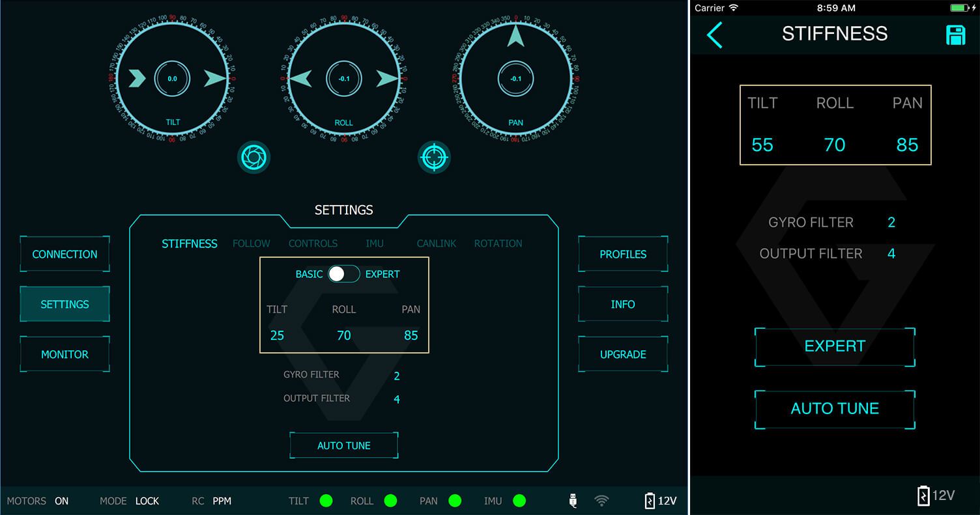Viewport: 980px width, 515px height.
Task: Click the green TILT status indicator
Action: (326, 501)
